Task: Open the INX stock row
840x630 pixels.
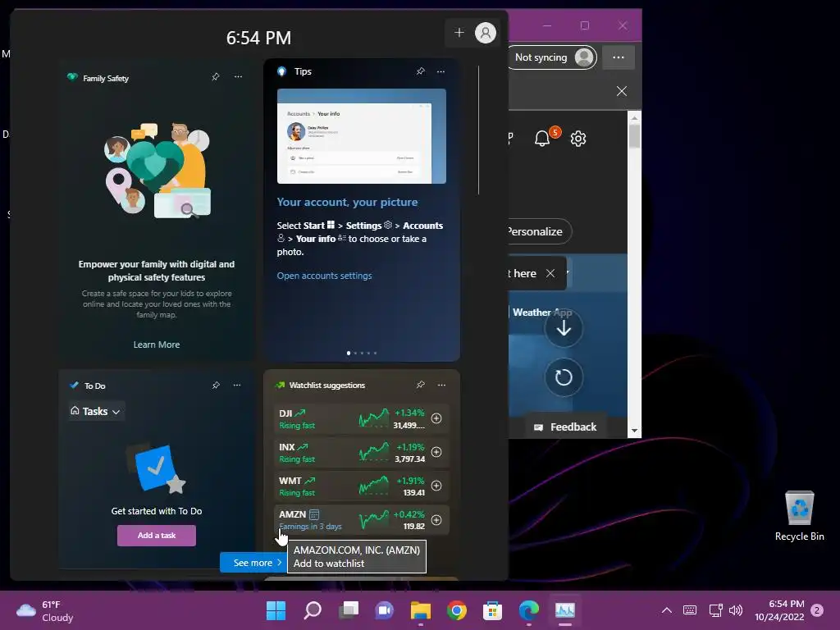Action: [362, 452]
